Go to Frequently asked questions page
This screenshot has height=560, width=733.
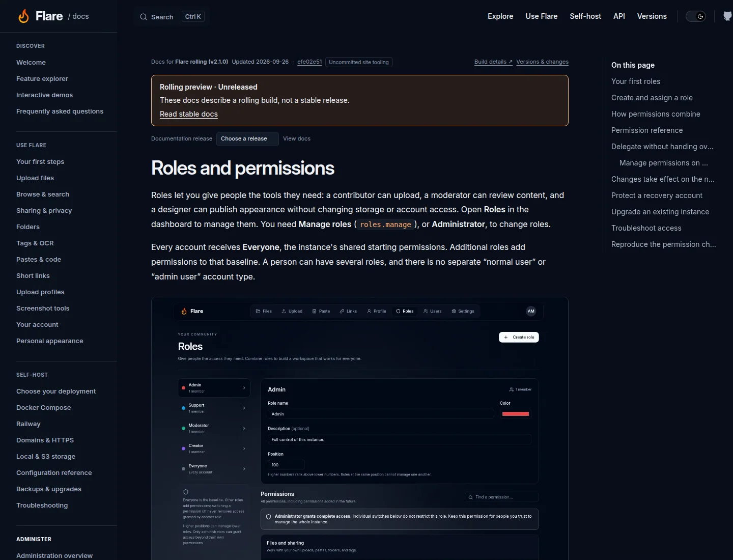(60, 111)
